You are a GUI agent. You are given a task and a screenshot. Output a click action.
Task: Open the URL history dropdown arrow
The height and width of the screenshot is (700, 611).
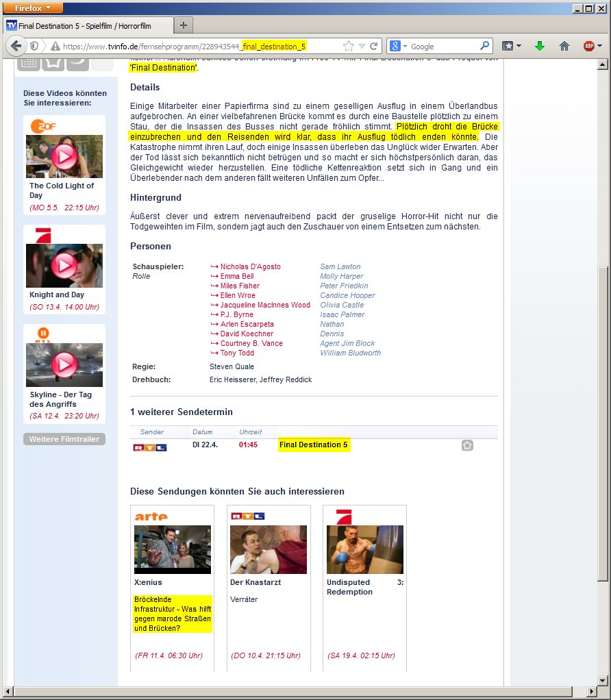coord(362,46)
